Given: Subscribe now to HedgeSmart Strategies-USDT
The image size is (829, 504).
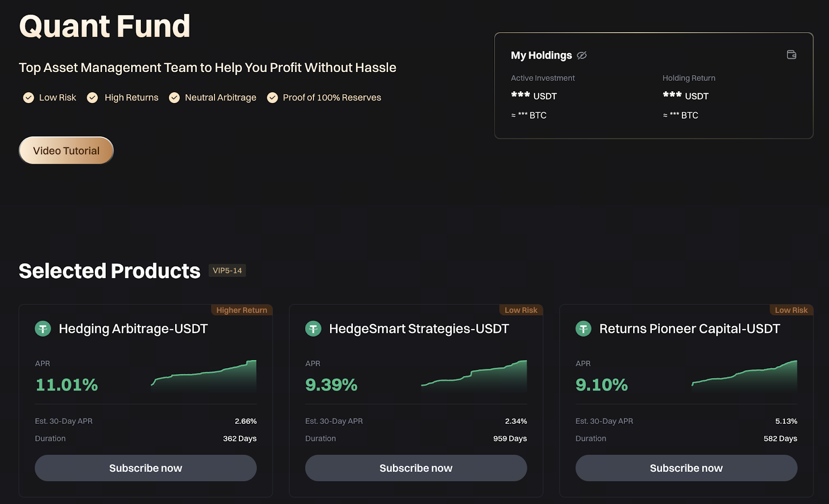Looking at the screenshot, I should pyautogui.click(x=416, y=468).
